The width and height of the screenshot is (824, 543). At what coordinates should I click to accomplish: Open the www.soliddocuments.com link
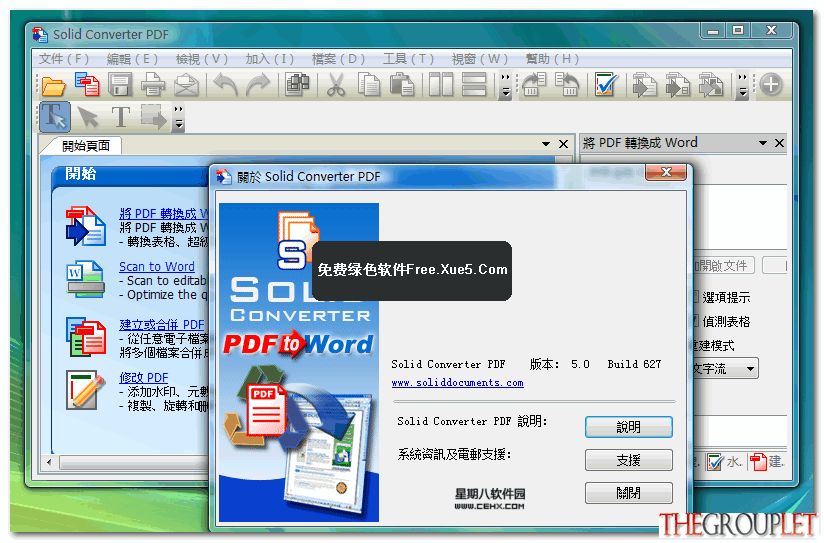pos(457,383)
